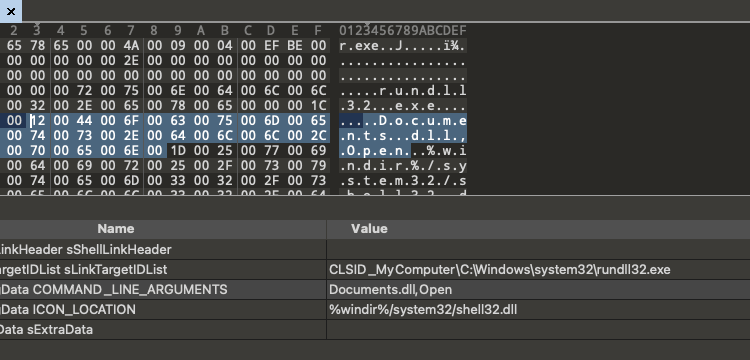Image resolution: width=750 pixels, height=360 pixels.
Task: Click the 09 byte in first hex row
Action: (x=177, y=46)
